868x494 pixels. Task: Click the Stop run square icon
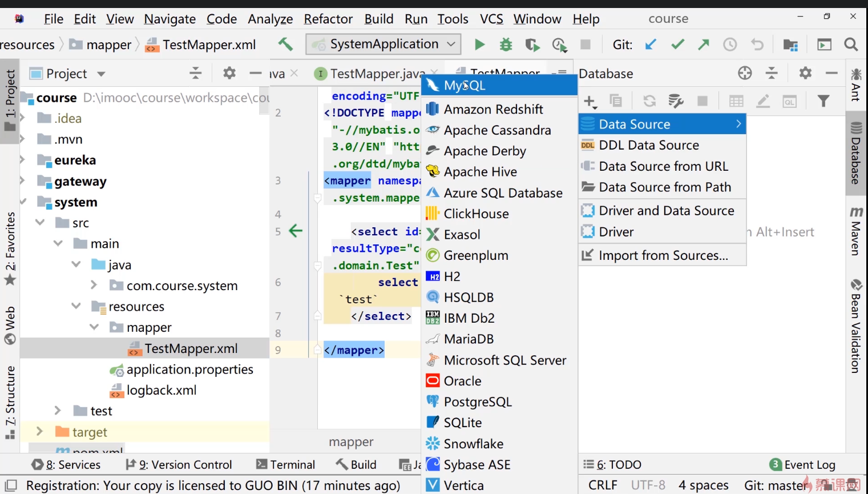tap(585, 44)
